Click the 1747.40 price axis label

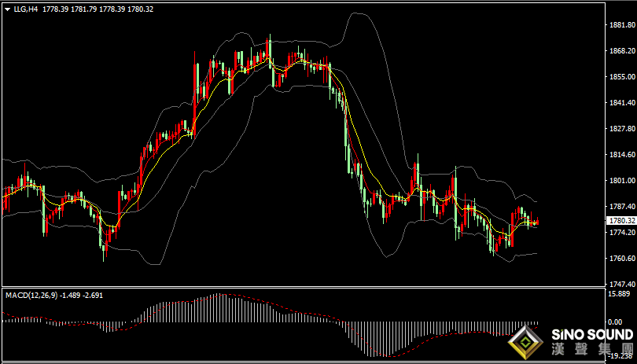tap(622, 284)
